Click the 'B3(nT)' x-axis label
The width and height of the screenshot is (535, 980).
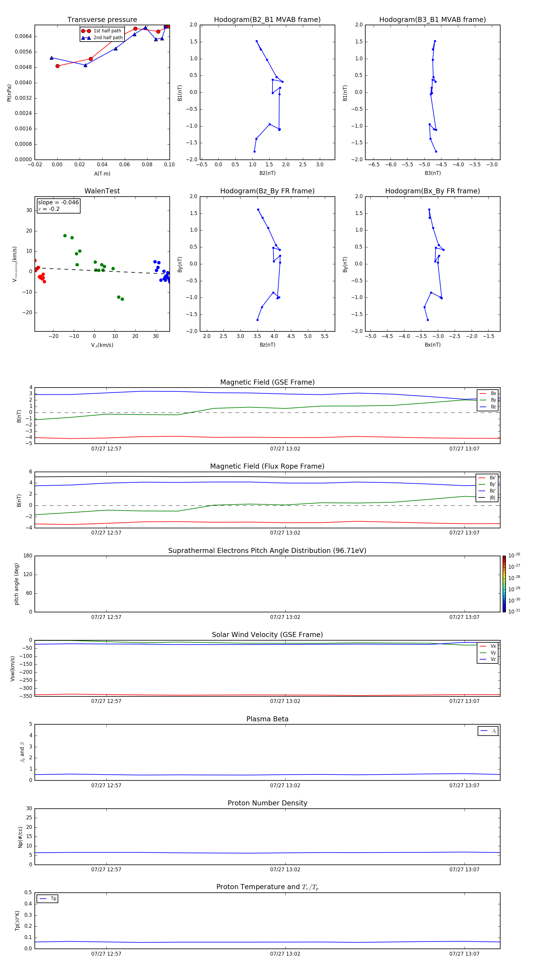(432, 173)
